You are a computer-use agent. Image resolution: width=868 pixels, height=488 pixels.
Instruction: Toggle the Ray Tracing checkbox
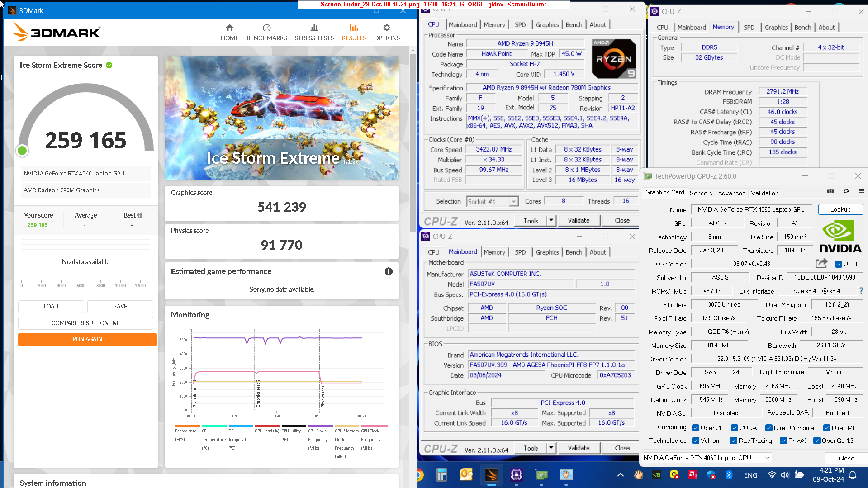tap(734, 441)
